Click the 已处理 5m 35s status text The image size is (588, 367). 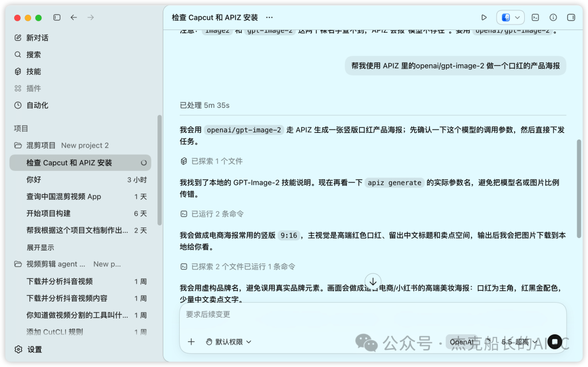pyautogui.click(x=205, y=105)
